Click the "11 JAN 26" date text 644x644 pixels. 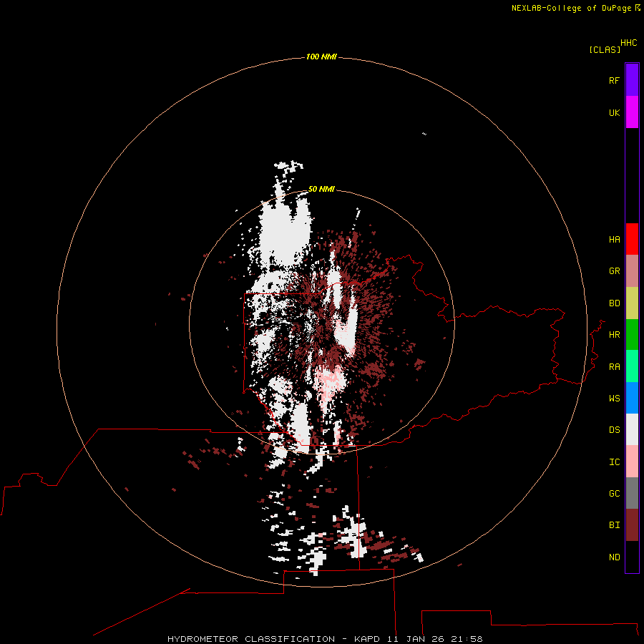(x=416, y=639)
